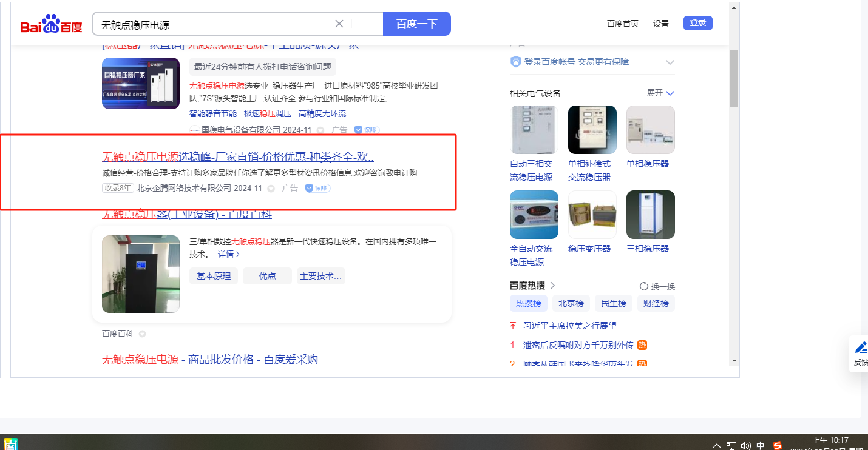868x450 pixels.
Task: Click the 单相稳压器 caption link
Action: [x=648, y=164]
